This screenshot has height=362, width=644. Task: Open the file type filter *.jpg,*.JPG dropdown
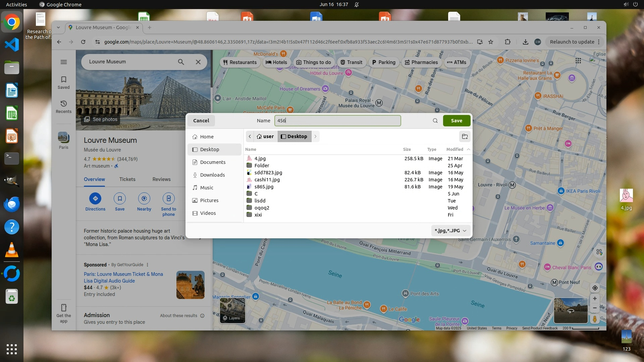(450, 231)
